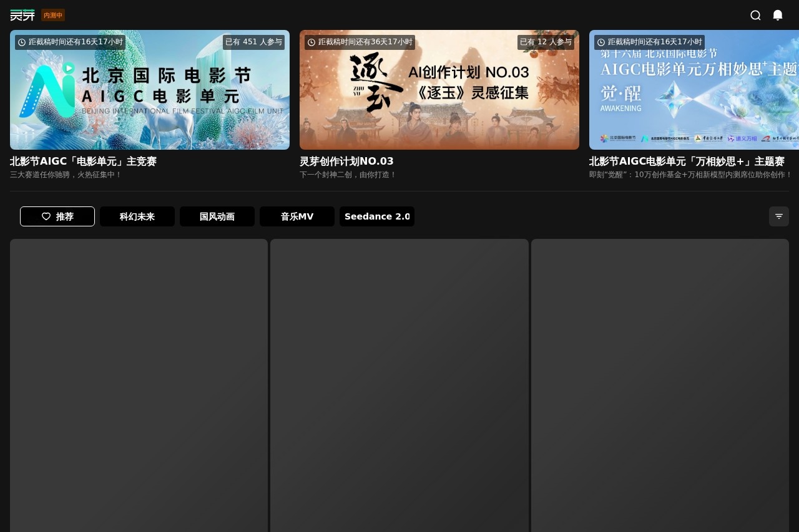Click the filter icon beside category tabs
This screenshot has height=532, width=799.
(x=779, y=216)
